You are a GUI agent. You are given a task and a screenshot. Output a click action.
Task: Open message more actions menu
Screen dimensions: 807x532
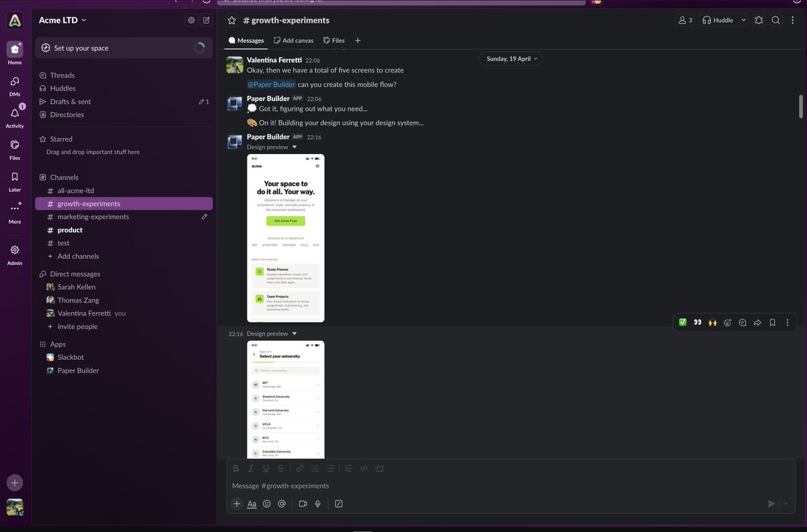tap(787, 323)
